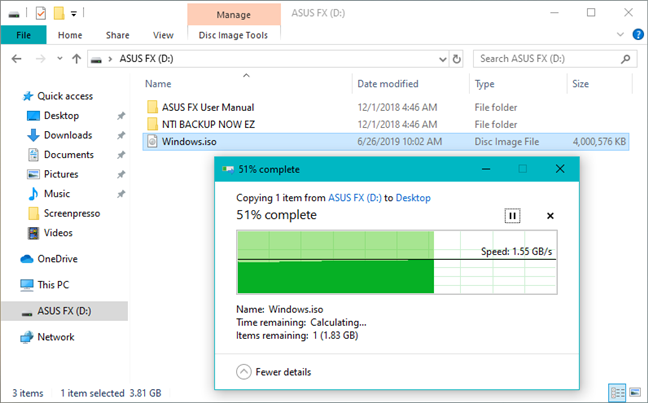This screenshot has height=403, width=648.
Task: Unpin Pictures using its pin icon
Action: pos(121,174)
